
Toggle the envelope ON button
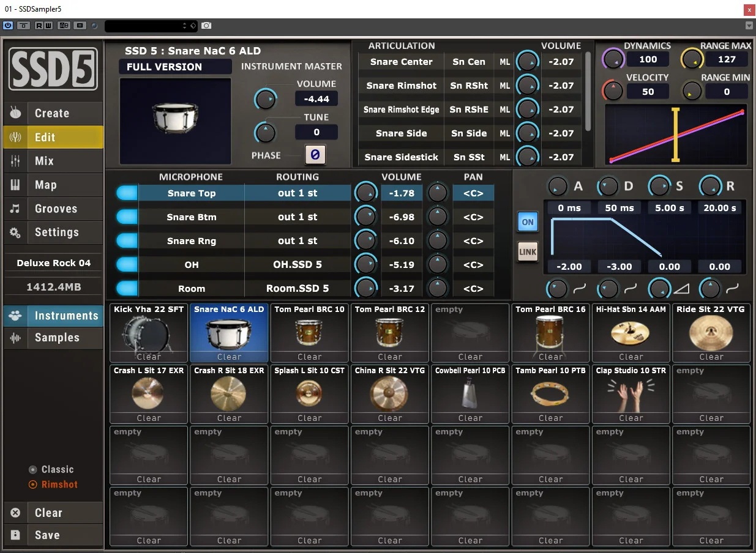coord(528,222)
